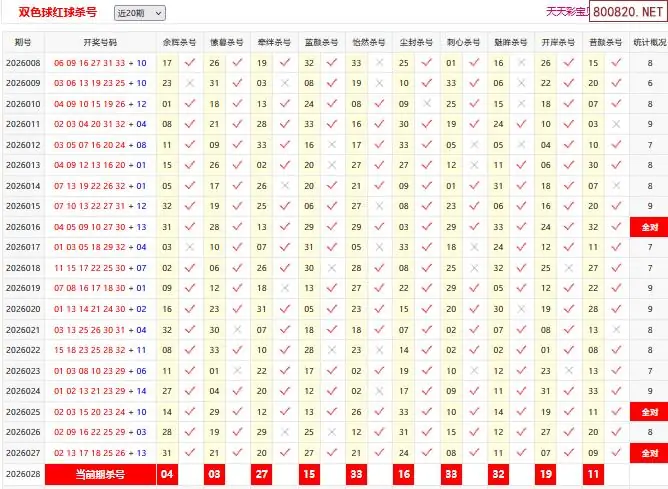Viewport: 668px width, 489px height.
Task: Click the X mark for 魅眸杀号 in row 2026009
Action: (521, 83)
